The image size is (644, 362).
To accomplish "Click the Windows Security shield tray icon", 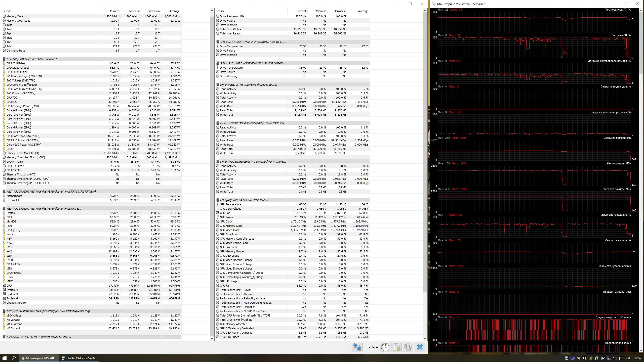I will (585, 358).
